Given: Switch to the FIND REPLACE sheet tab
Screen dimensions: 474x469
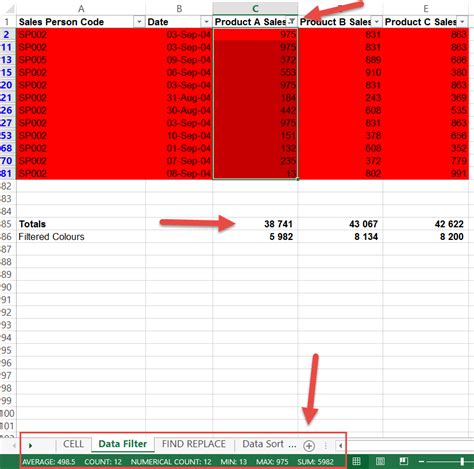Looking at the screenshot, I should click(x=194, y=444).
